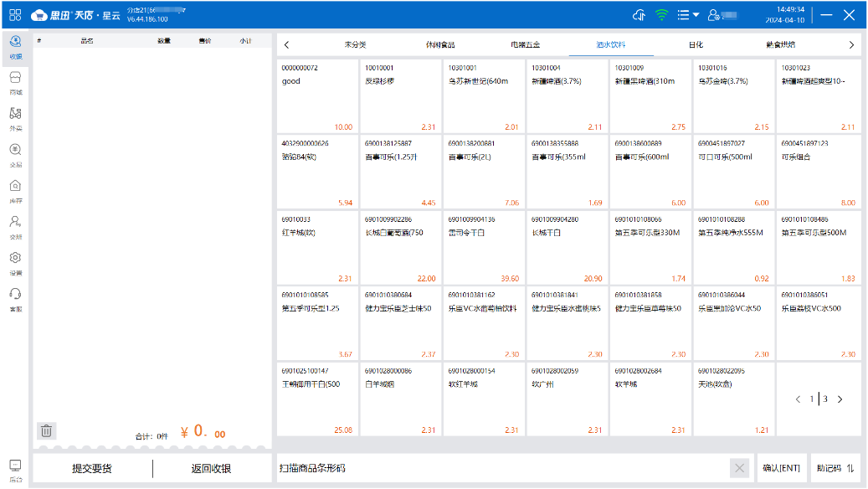868x489 pixels.
Task: Add the 乐臣VC水葡萄柚饮料 product card
Action: (x=484, y=324)
